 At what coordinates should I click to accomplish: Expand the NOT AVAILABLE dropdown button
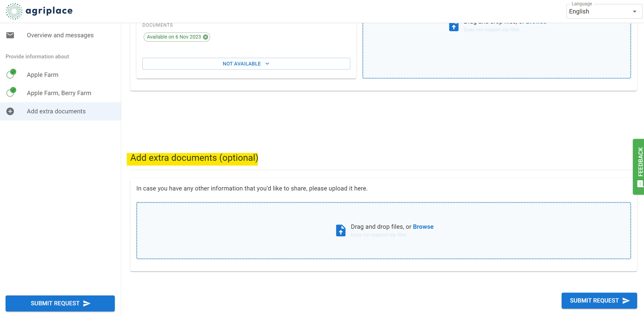[246, 64]
